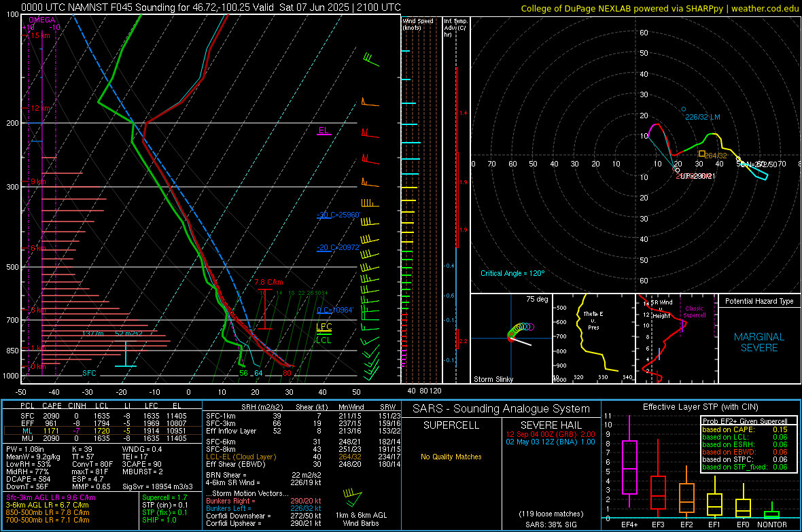The width and height of the screenshot is (802, 532).
Task: Click the PW = 1.08in value
Action: [25, 449]
